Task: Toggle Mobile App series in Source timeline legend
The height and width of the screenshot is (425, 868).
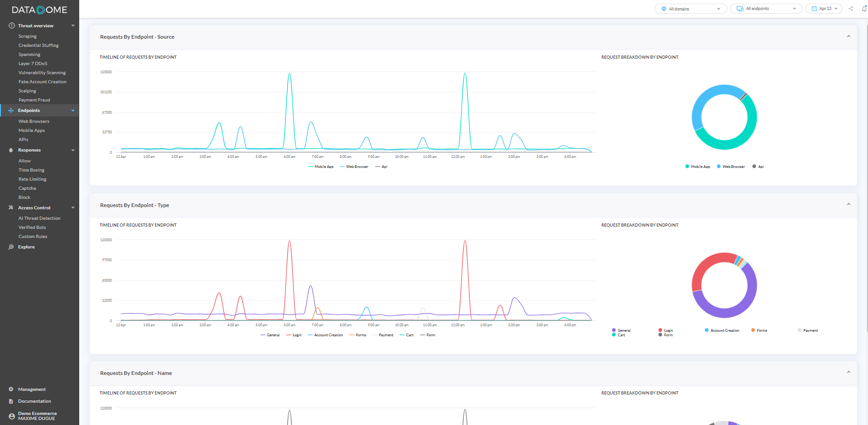Action: (x=320, y=167)
